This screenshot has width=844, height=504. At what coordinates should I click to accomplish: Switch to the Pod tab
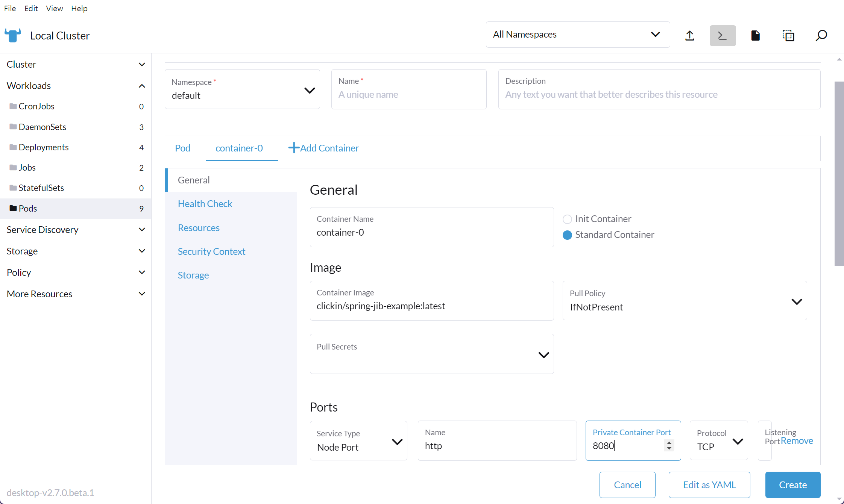[183, 148]
